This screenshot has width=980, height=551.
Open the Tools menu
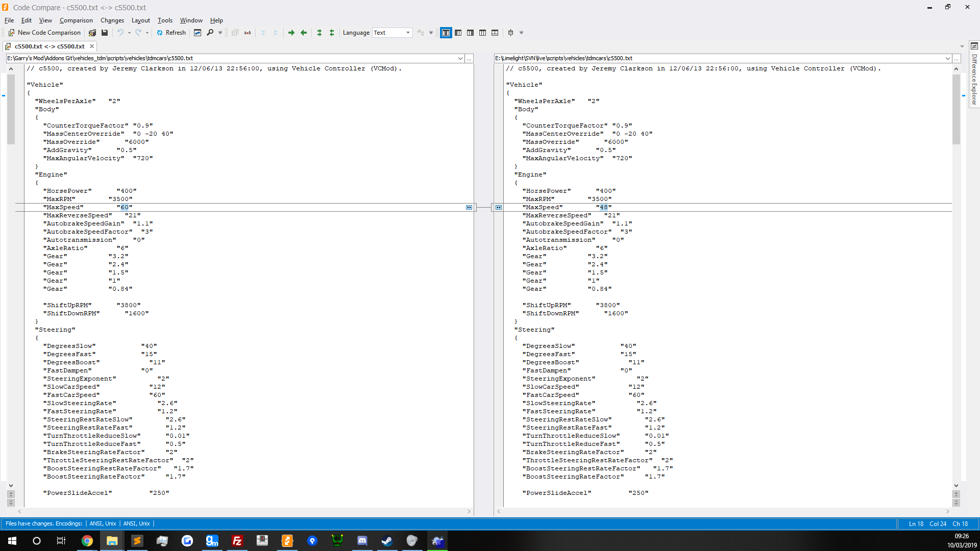click(x=165, y=20)
